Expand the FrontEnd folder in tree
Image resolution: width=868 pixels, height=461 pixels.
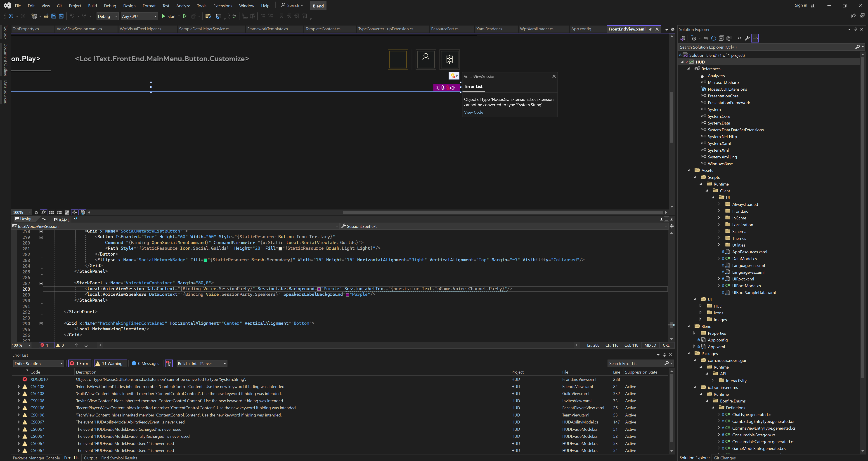point(718,211)
